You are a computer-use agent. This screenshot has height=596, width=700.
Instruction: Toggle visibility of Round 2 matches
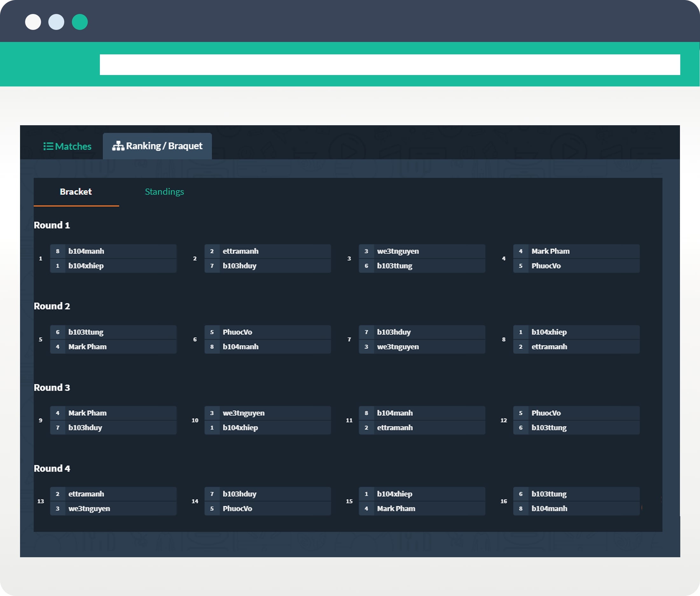click(x=53, y=306)
